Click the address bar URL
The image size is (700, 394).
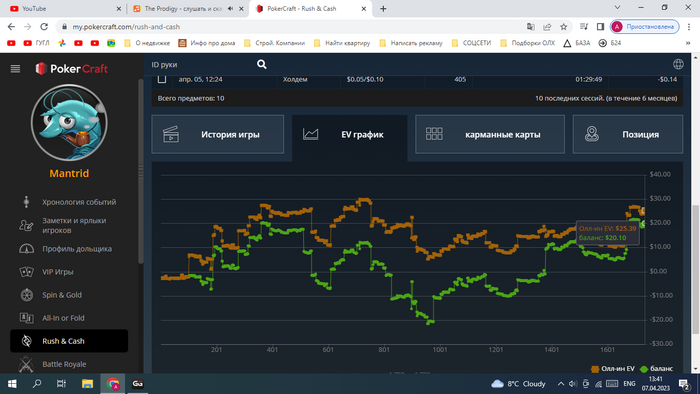click(126, 27)
